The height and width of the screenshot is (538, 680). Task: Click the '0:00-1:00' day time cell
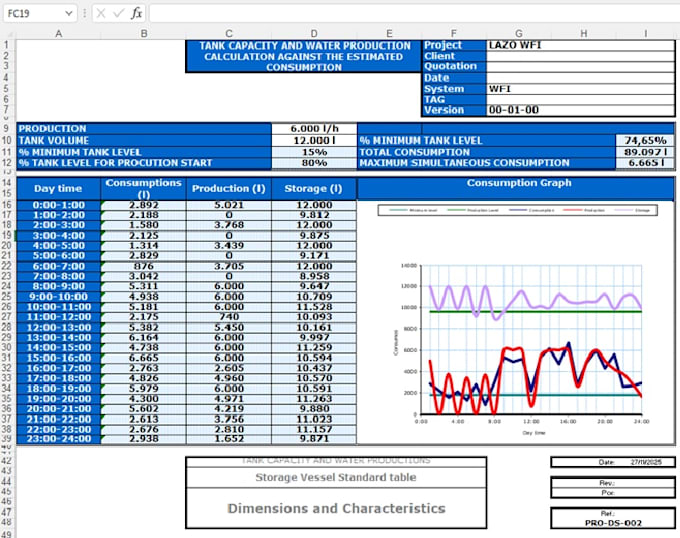[59, 205]
